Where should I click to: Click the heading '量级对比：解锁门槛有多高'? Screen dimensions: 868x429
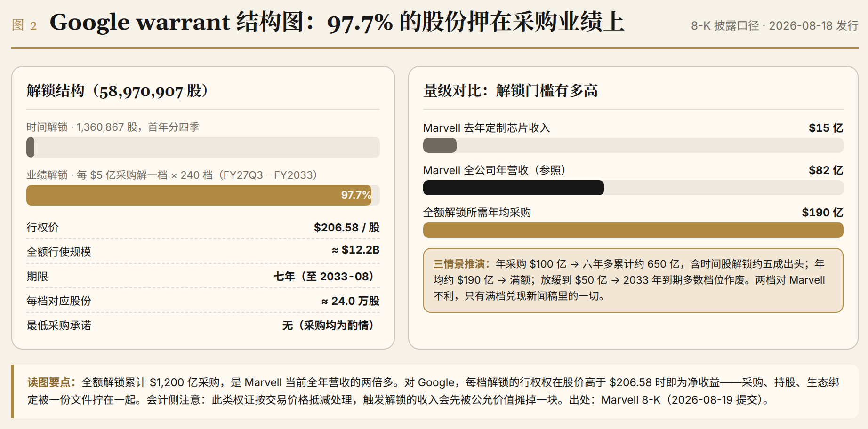point(511,90)
